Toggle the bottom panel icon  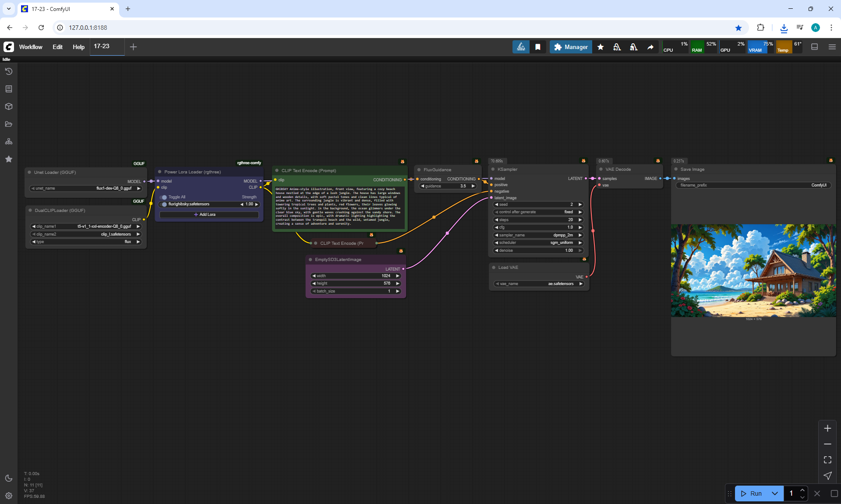814,47
